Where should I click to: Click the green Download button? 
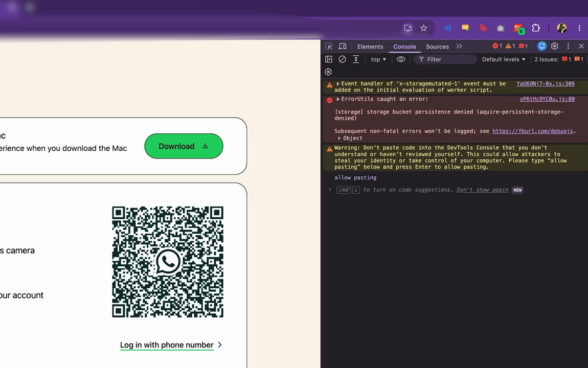pos(184,146)
